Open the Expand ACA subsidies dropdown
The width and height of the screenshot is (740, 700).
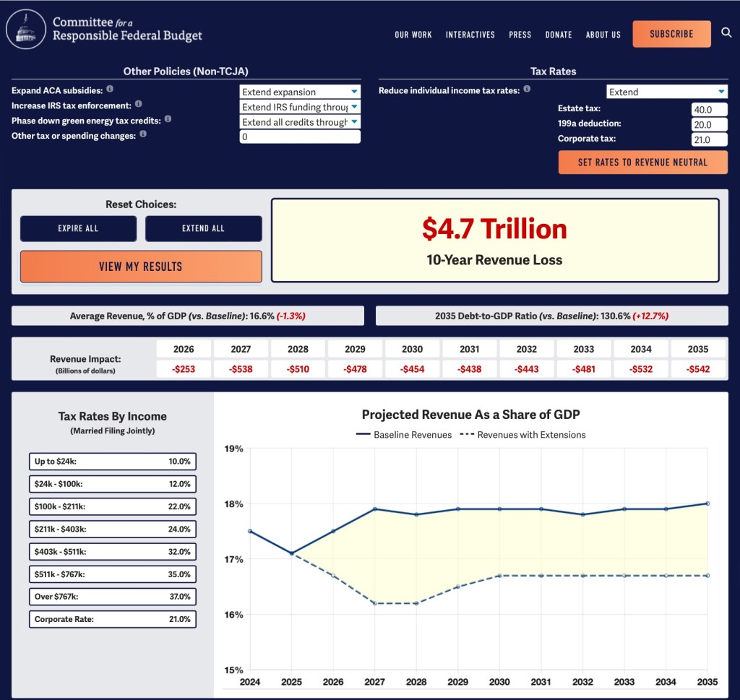click(x=300, y=92)
